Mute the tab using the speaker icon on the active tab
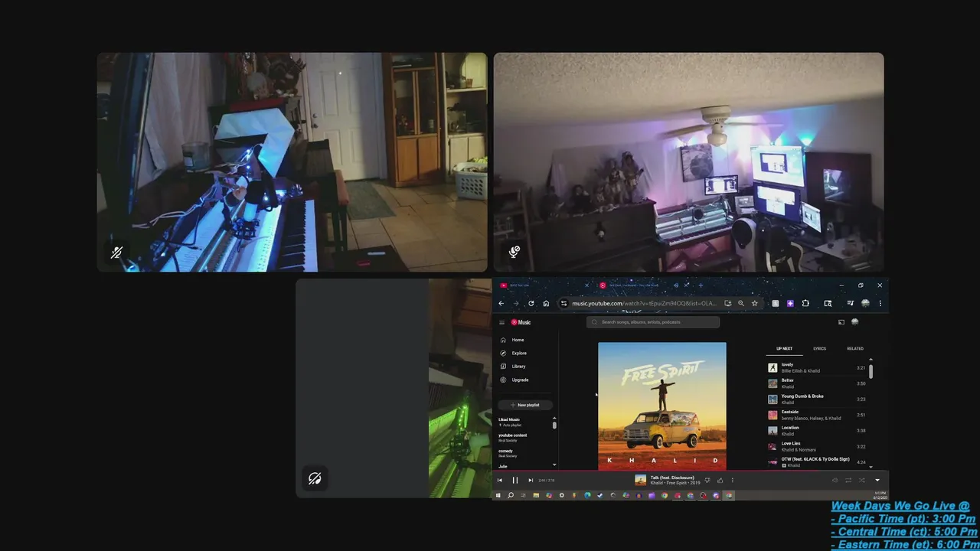Viewport: 980px width, 551px height. coord(675,285)
